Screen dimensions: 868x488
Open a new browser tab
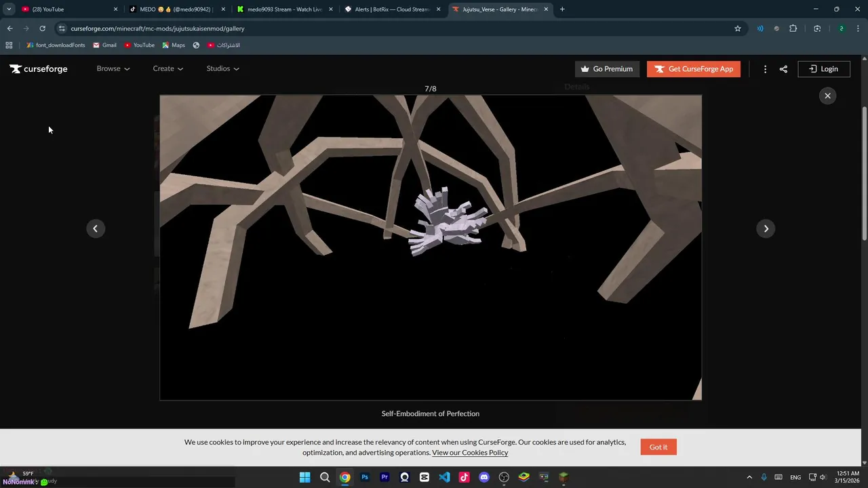pyautogui.click(x=562, y=9)
